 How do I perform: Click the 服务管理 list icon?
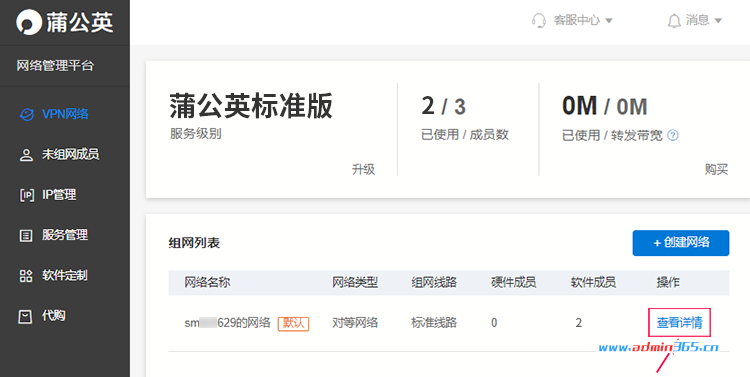pyautogui.click(x=26, y=235)
